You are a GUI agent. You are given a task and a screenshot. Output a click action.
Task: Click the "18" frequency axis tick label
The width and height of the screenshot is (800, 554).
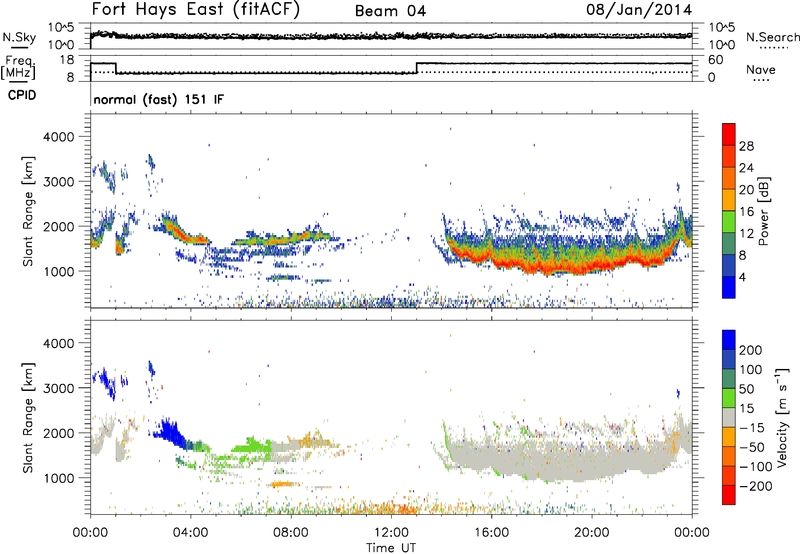click(x=67, y=60)
